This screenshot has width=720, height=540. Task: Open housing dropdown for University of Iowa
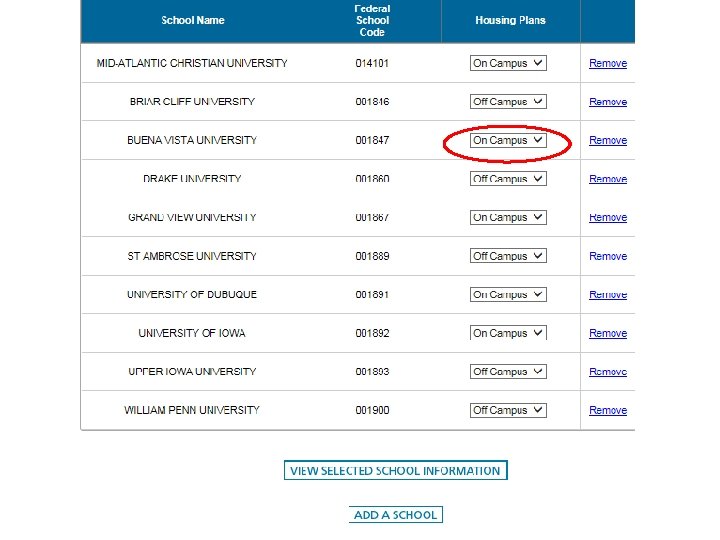(508, 333)
